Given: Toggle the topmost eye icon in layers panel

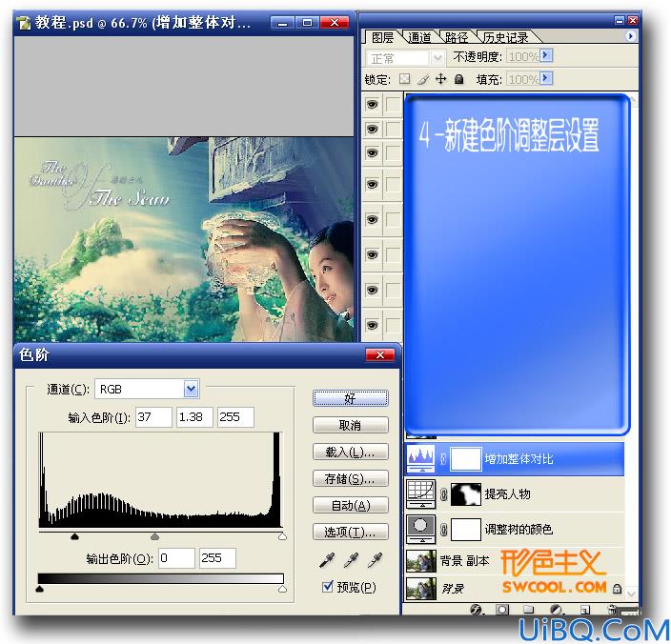Looking at the screenshot, I should pos(373,105).
